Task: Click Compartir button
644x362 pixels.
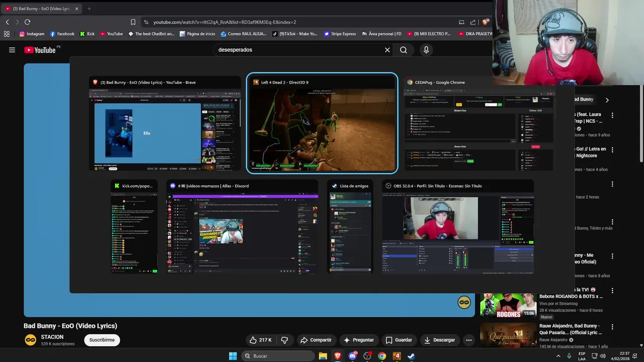Action: click(315, 340)
